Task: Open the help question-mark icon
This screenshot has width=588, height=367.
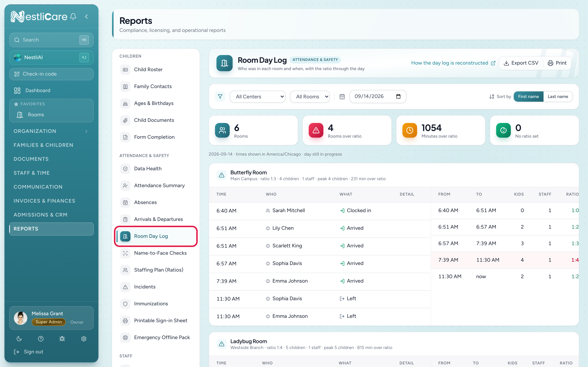Action: coord(41,339)
